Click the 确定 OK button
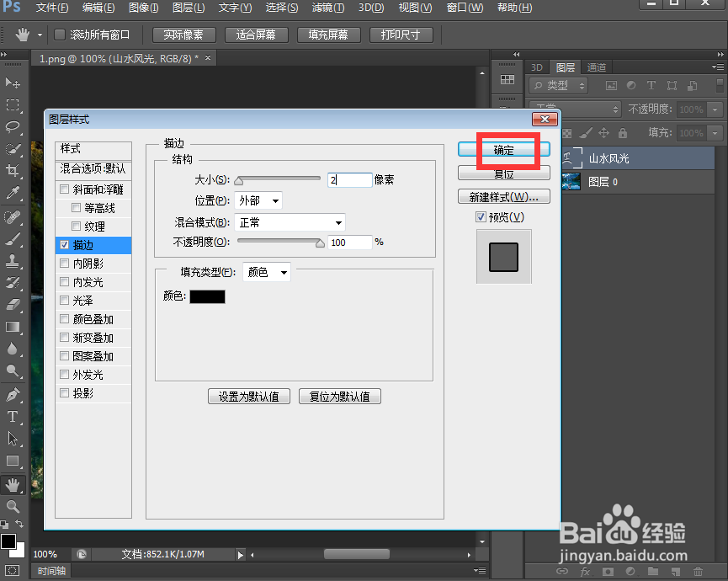 (503, 151)
